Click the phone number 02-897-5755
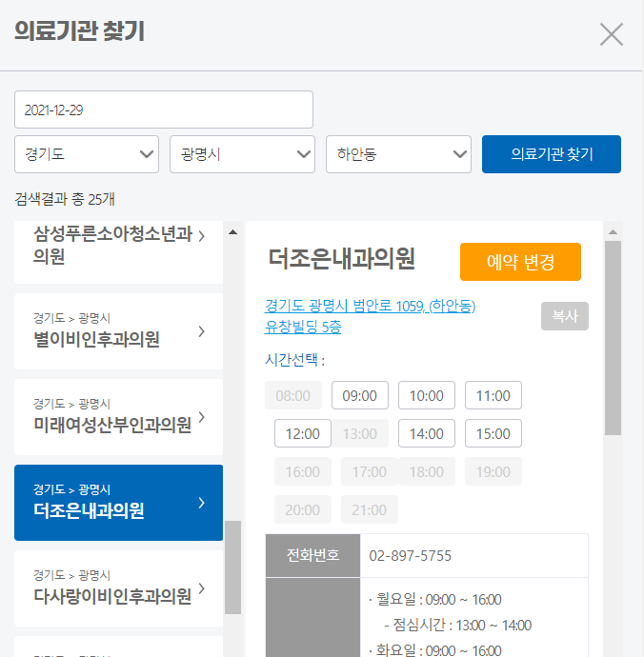 tap(410, 556)
